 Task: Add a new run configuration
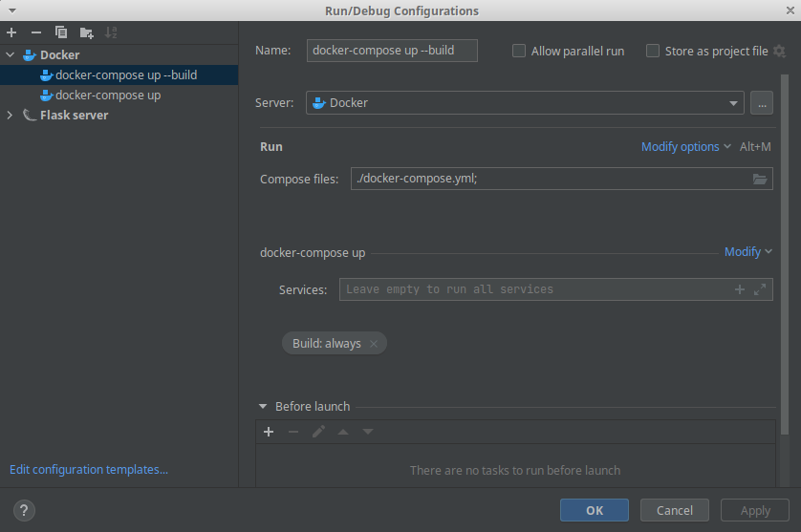click(11, 32)
